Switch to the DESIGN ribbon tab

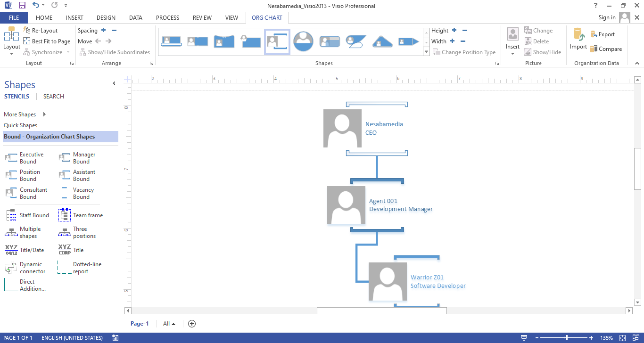pos(106,18)
